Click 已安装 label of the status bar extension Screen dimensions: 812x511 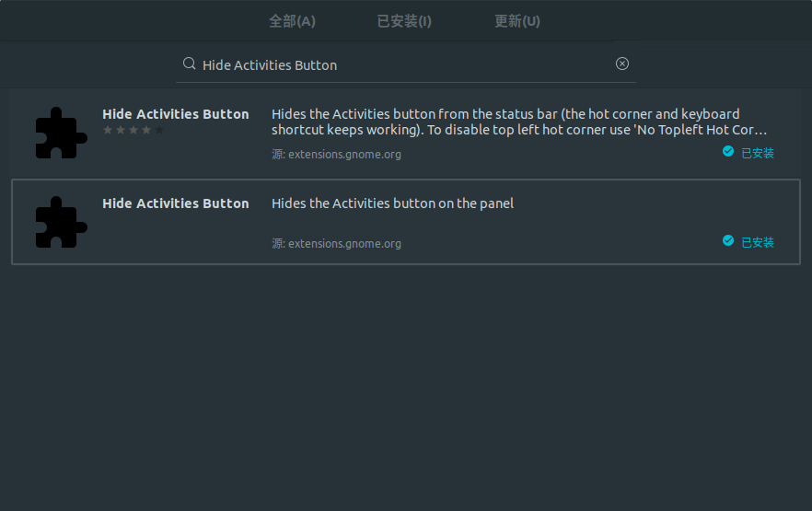click(x=758, y=154)
